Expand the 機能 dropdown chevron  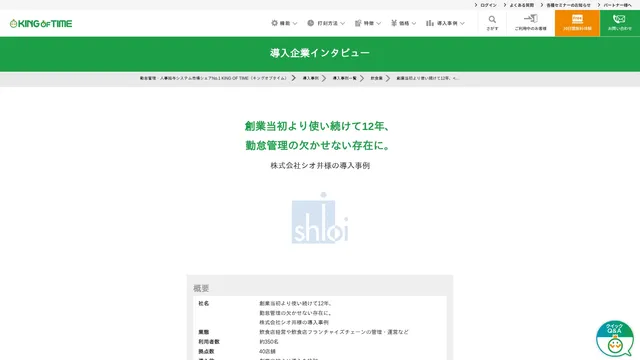pos(295,24)
